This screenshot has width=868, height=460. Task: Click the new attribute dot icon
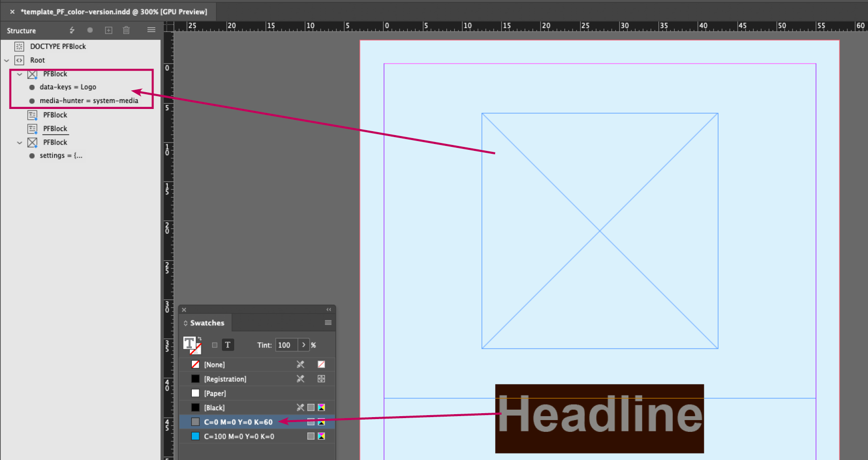click(x=90, y=30)
